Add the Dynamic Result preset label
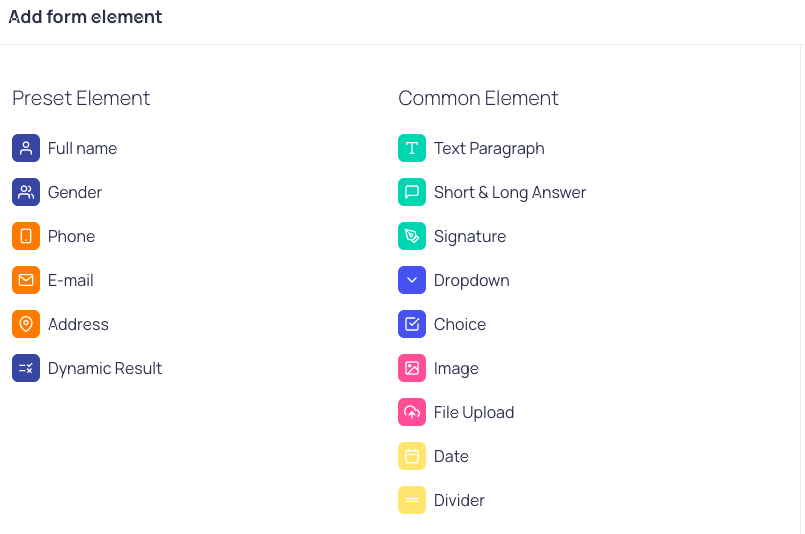 pos(105,369)
